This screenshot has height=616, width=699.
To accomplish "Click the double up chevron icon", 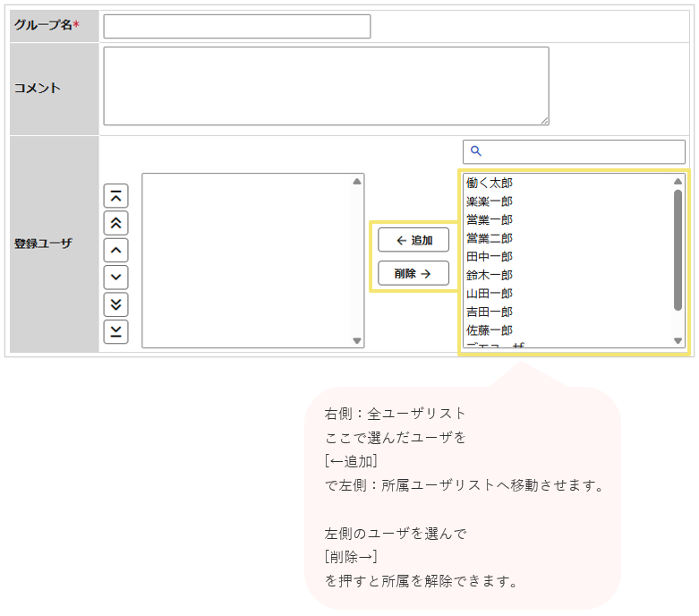I will coord(116,223).
